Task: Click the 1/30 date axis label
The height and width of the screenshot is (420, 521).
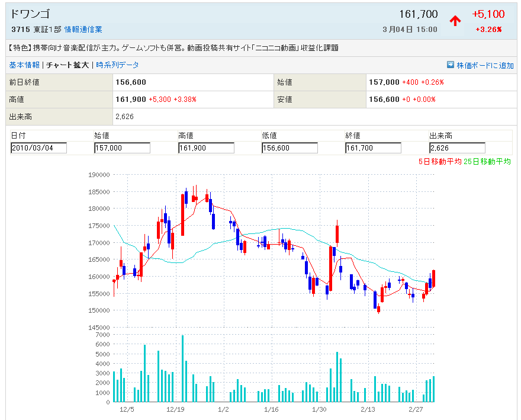Action: click(x=319, y=409)
